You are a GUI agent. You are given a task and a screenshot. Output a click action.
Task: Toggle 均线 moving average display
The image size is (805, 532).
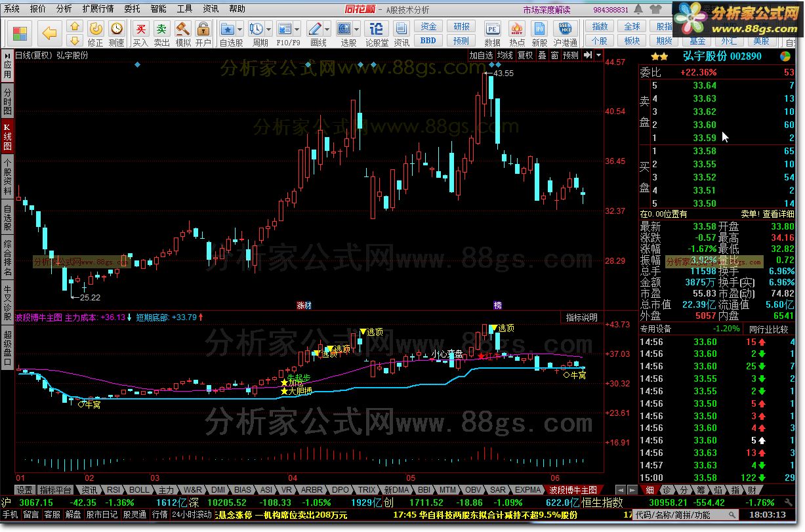coord(505,55)
